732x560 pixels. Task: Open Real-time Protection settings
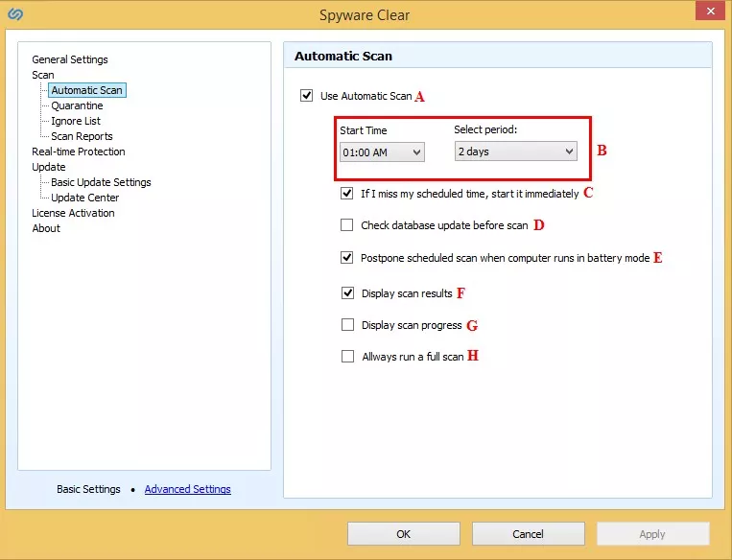[x=78, y=152]
